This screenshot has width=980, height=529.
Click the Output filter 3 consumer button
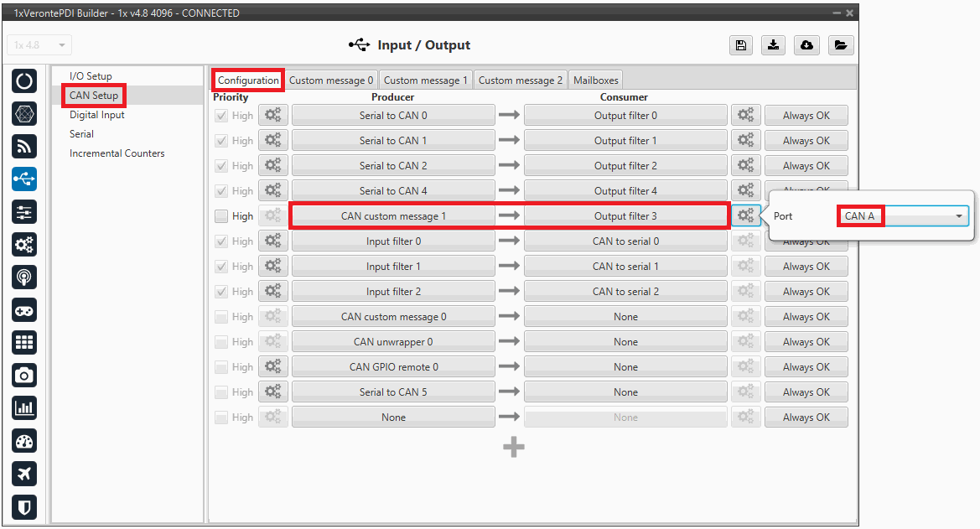625,216
